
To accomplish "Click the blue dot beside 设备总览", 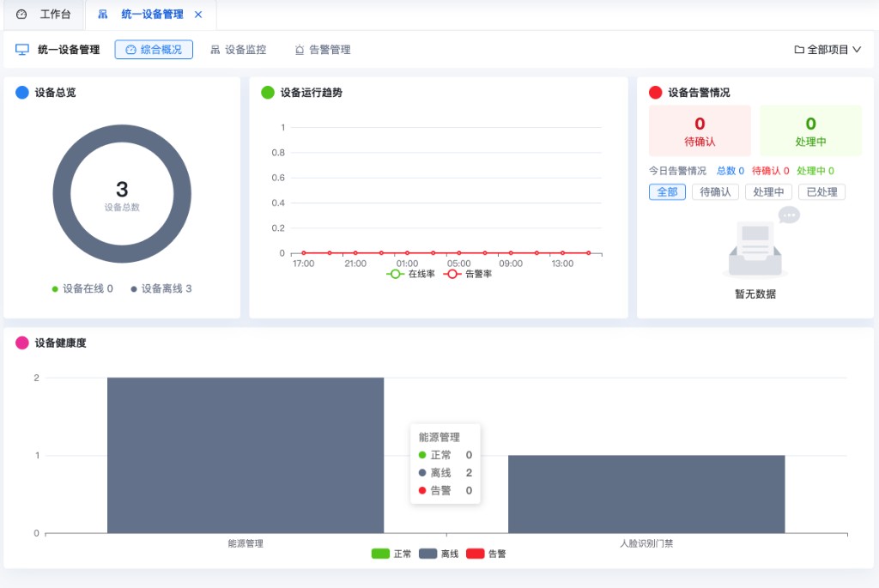I will 21,93.
